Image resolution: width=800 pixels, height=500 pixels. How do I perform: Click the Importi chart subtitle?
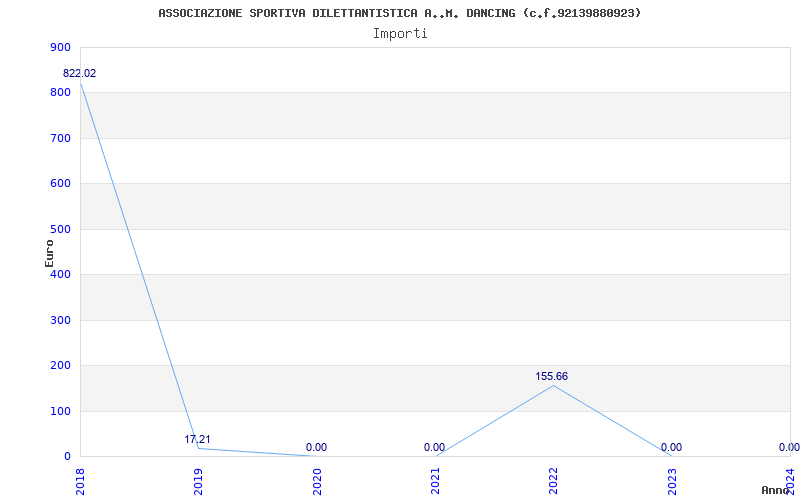400,34
